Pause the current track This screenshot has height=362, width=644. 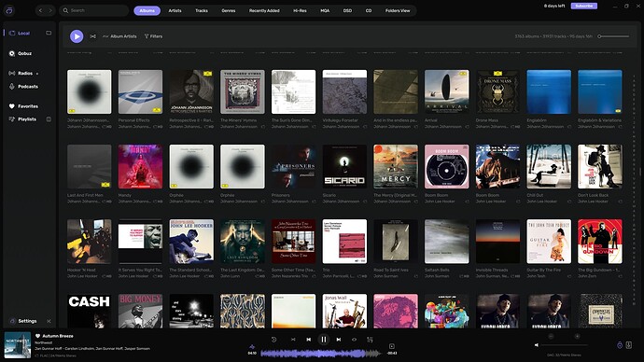point(324,340)
